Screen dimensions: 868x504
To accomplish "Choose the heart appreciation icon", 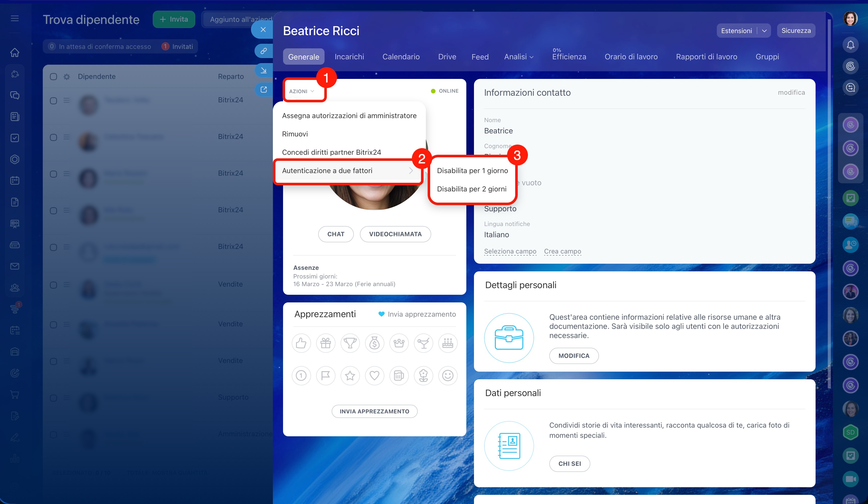I will pos(374,375).
